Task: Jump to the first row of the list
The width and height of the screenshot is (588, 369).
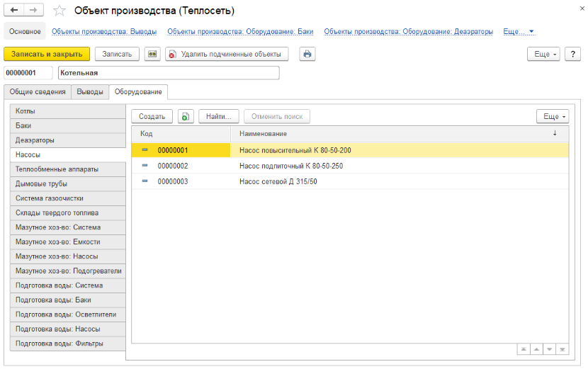Action: coord(524,349)
